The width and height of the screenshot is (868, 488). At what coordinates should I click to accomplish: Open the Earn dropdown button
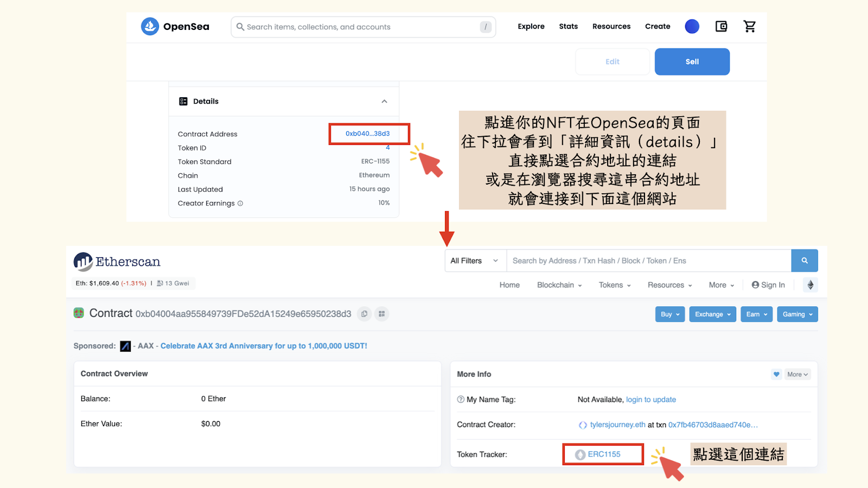(756, 314)
